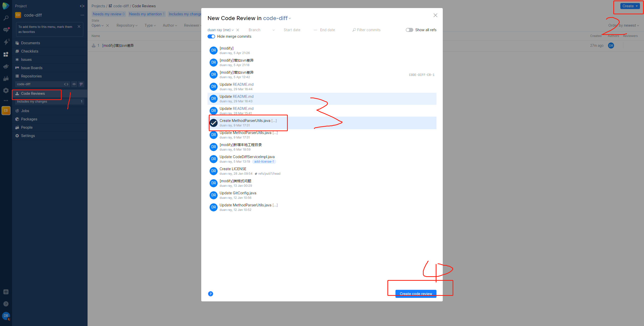Close the New Code Review dialog
This screenshot has width=644, height=326.
click(435, 15)
